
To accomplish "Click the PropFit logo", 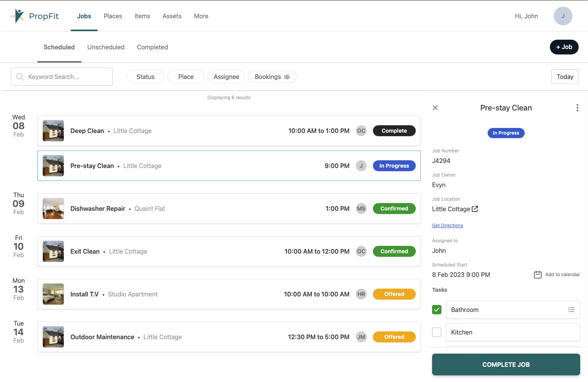I will (34, 16).
